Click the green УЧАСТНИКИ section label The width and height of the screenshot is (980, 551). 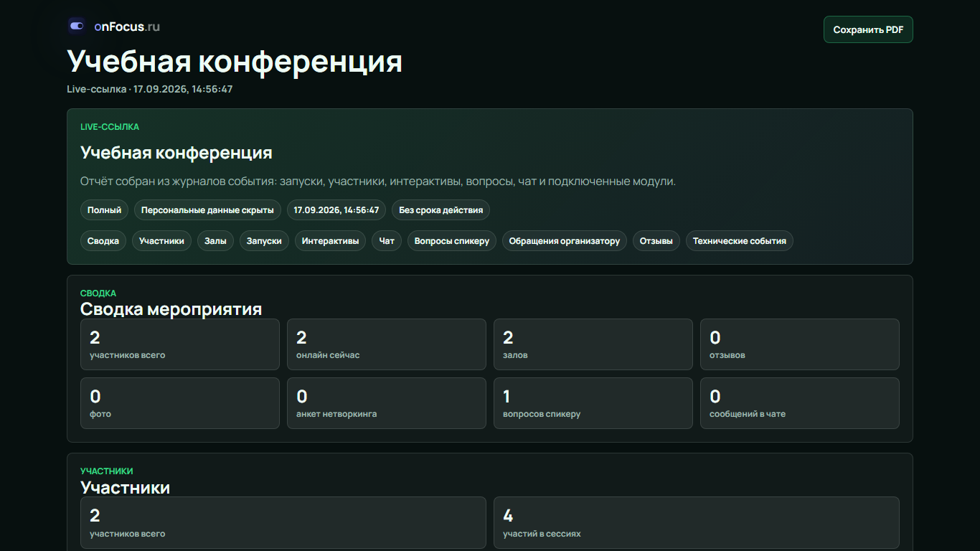click(107, 471)
